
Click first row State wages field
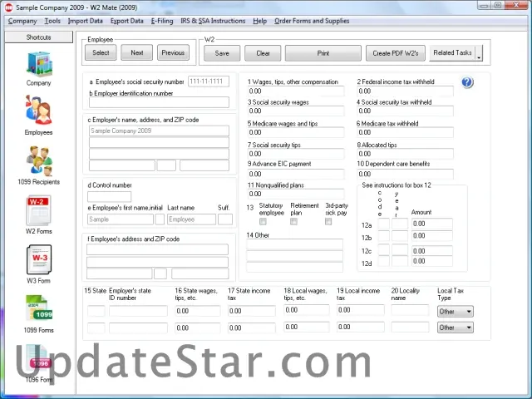pos(198,311)
